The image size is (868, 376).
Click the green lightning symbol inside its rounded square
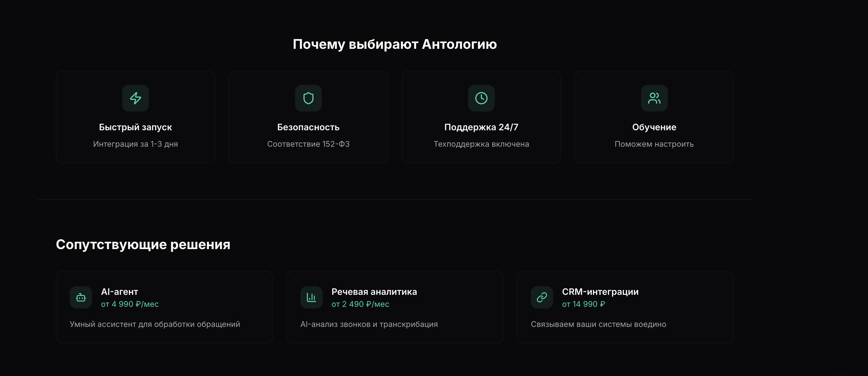(136, 98)
